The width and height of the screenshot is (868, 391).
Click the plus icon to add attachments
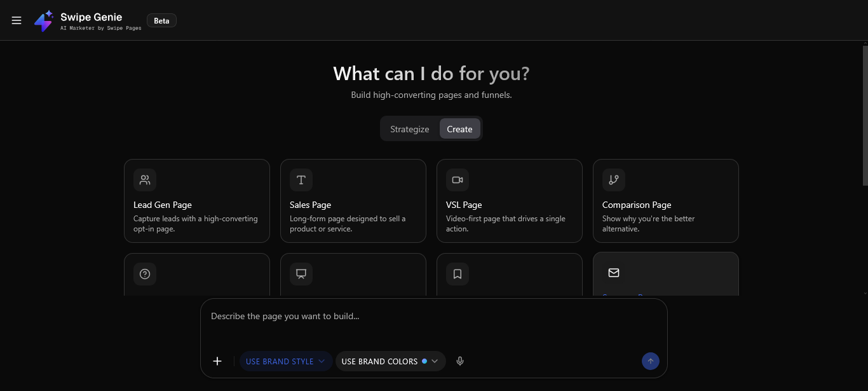pos(217,361)
